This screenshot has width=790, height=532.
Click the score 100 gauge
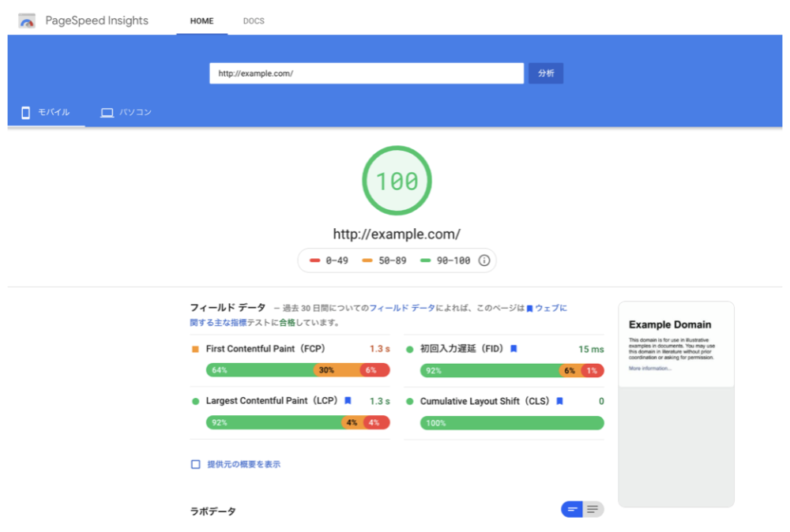(x=397, y=181)
